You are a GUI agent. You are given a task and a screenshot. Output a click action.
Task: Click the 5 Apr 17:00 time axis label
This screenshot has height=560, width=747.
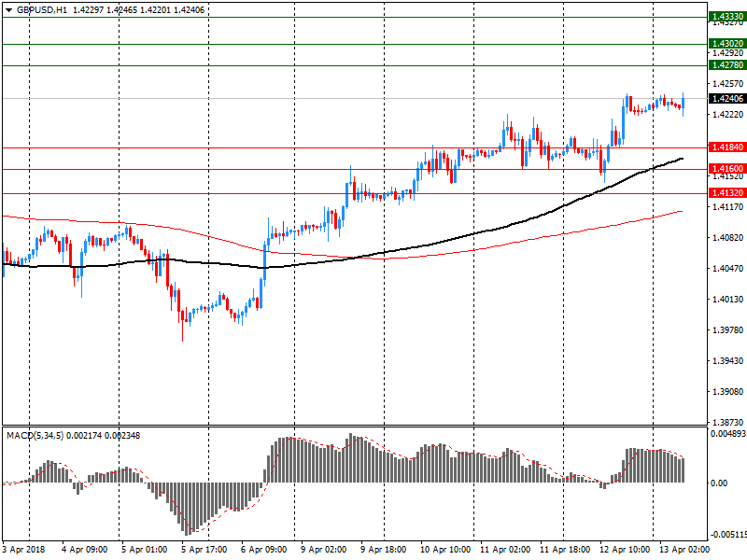[x=204, y=549]
